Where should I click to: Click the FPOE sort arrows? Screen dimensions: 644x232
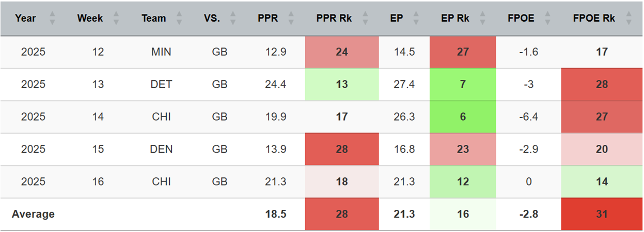pyautogui.click(x=548, y=19)
